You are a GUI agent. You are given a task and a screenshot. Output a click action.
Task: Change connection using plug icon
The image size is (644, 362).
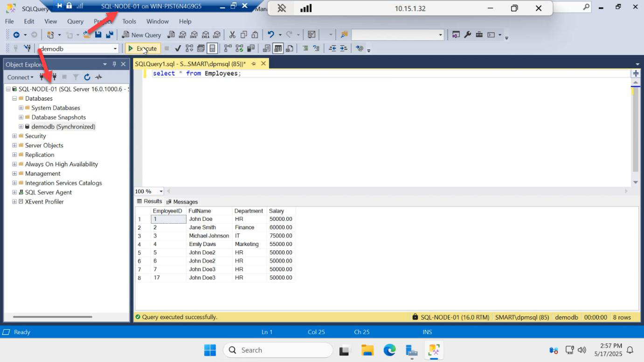pos(28,48)
